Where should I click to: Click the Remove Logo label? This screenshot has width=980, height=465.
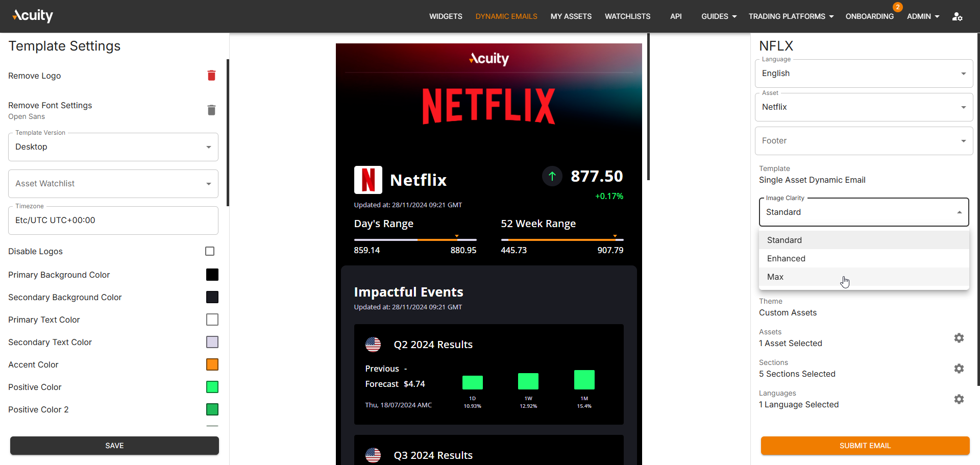tap(35, 76)
